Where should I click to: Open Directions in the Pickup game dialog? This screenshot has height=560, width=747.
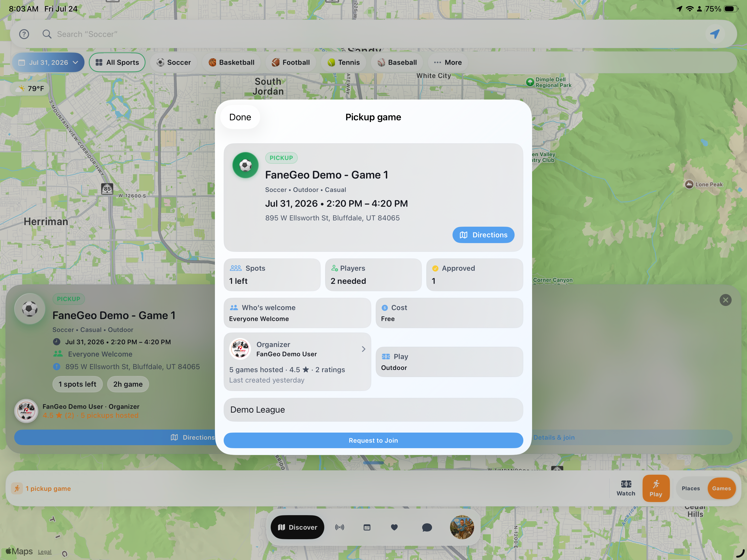[x=483, y=235]
